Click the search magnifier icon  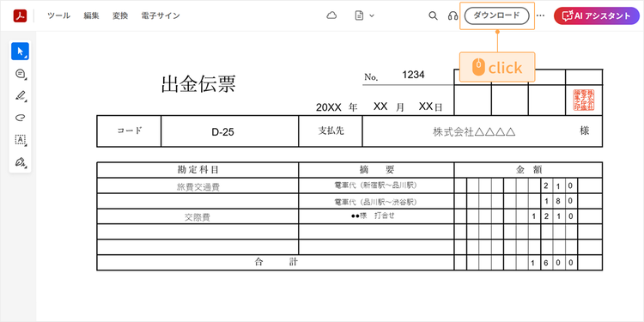click(433, 15)
